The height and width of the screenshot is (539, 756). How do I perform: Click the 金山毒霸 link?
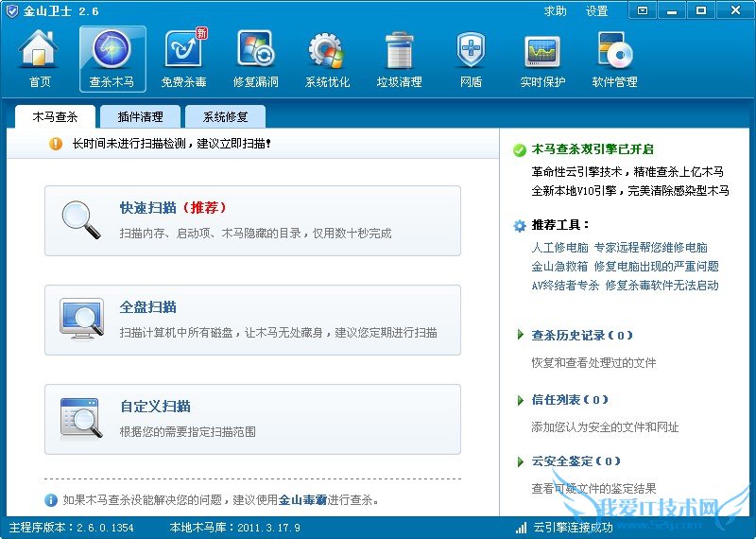[x=302, y=500]
